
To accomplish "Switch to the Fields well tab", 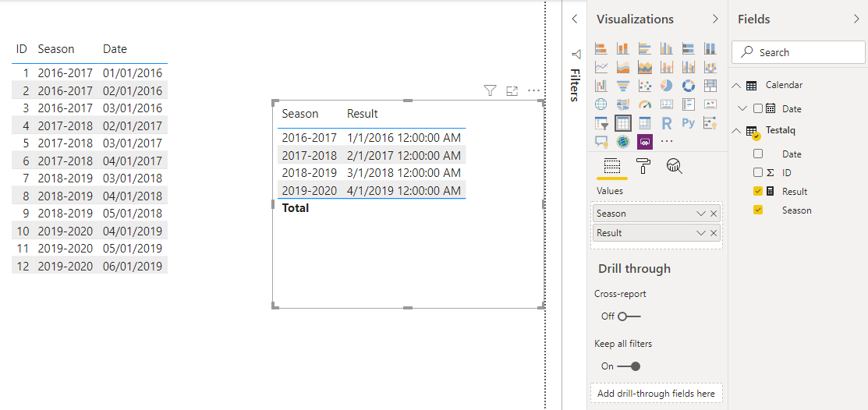I will 611,166.
